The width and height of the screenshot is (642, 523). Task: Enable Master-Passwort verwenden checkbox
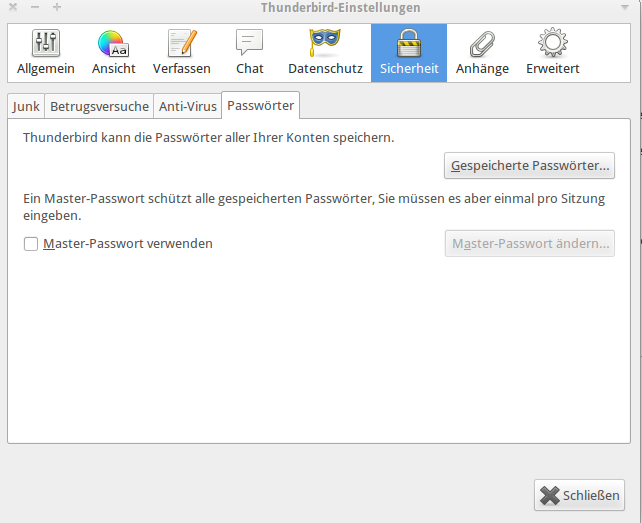click(x=31, y=244)
